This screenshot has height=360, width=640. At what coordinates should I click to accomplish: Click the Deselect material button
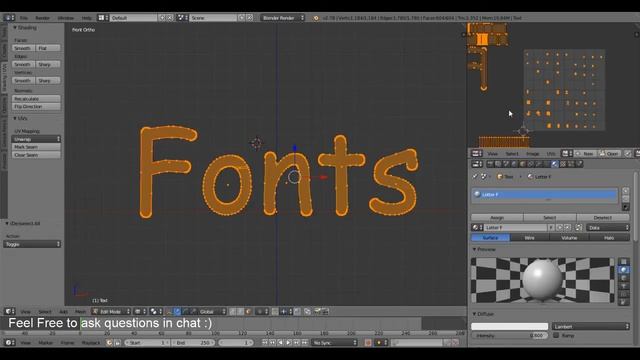[x=602, y=218]
